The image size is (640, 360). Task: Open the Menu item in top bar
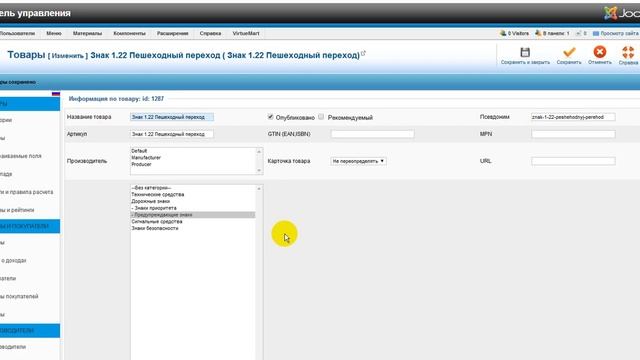click(x=54, y=33)
